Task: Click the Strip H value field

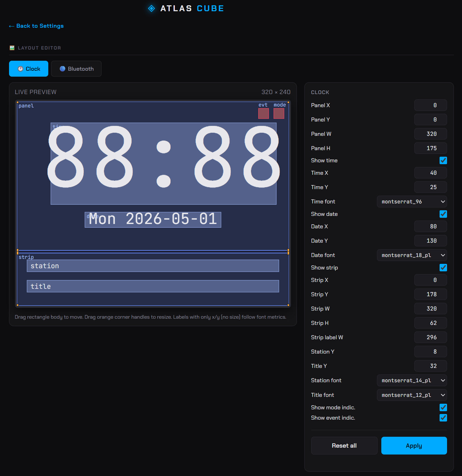Action: point(431,323)
